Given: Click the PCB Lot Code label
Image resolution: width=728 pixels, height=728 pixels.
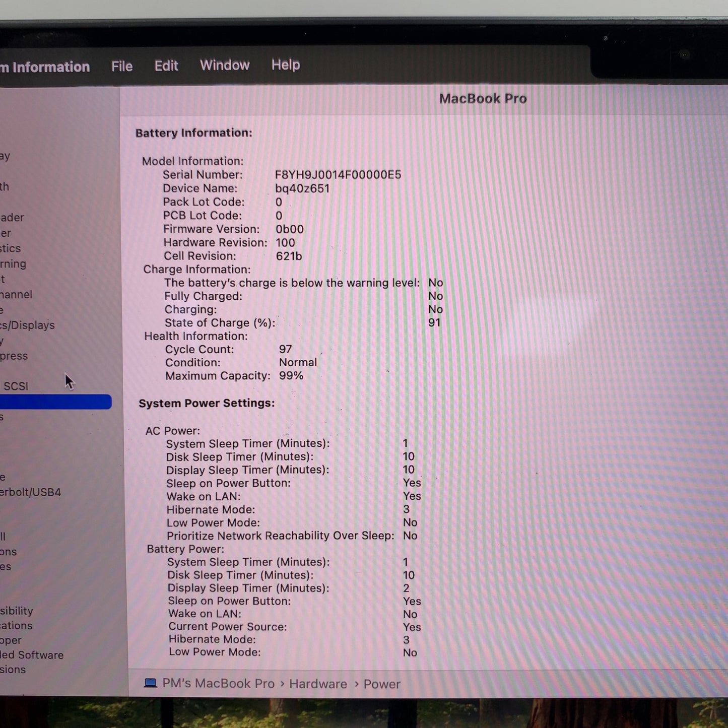Looking at the screenshot, I should tap(203, 216).
